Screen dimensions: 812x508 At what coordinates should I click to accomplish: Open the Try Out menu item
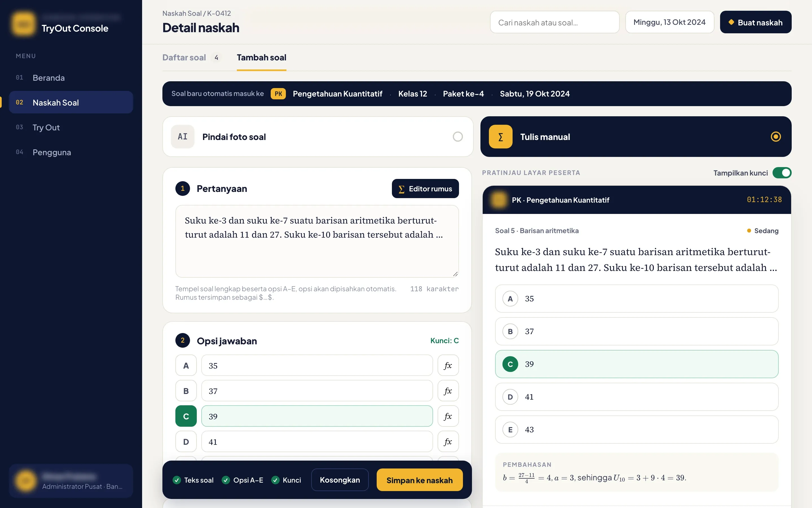pyautogui.click(x=71, y=127)
